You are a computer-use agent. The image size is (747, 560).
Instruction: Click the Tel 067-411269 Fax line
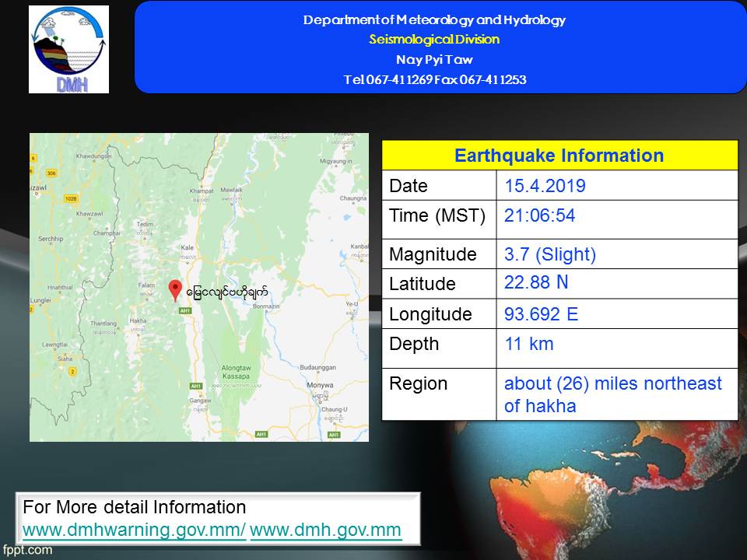click(x=435, y=79)
